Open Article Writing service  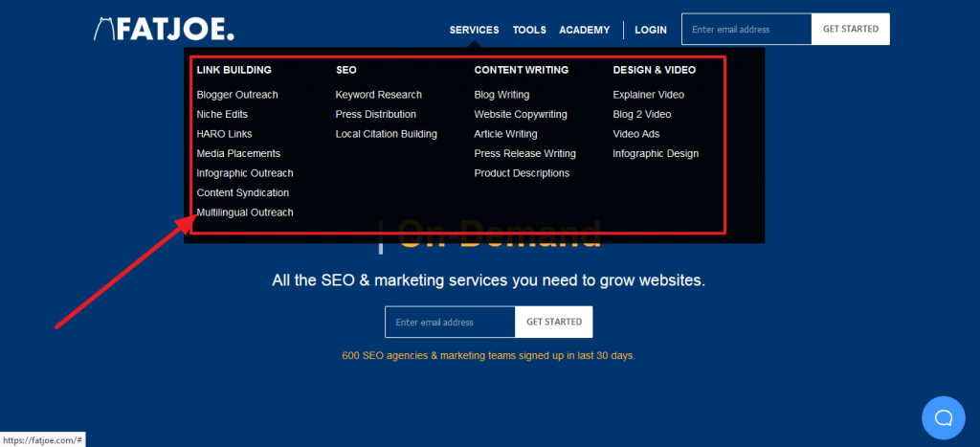pyautogui.click(x=505, y=134)
